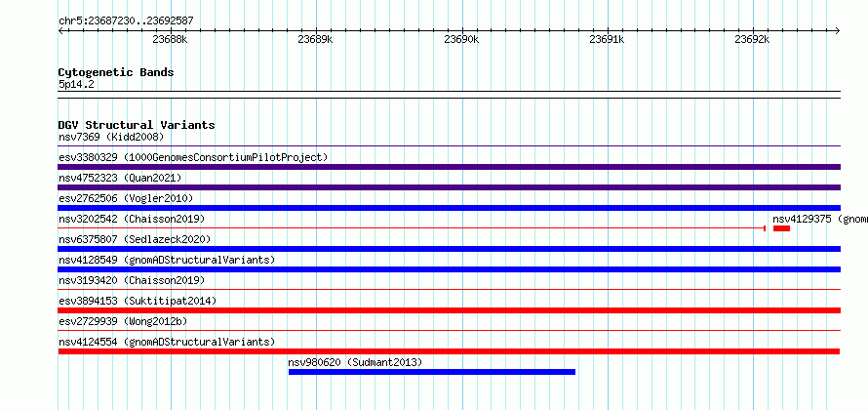
Task: Select variant label nsv6375807 (Sedlazeck2020)
Action: tap(135, 239)
